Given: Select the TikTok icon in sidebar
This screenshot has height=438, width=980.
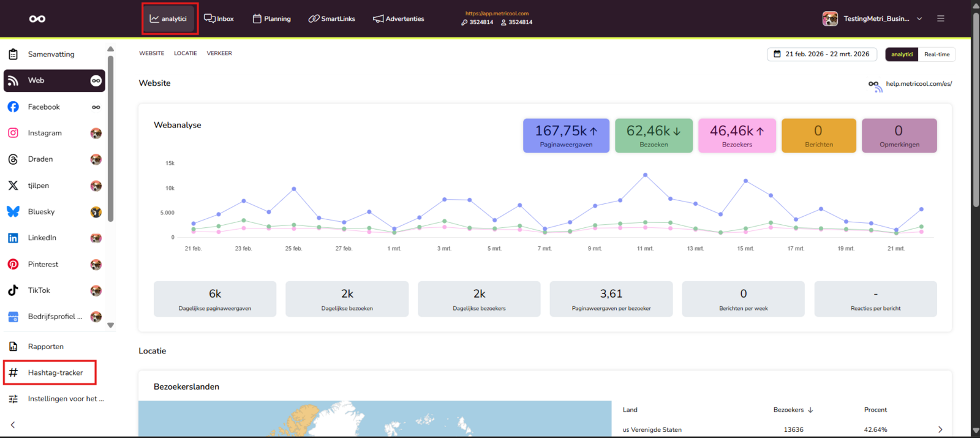Looking at the screenshot, I should [13, 290].
